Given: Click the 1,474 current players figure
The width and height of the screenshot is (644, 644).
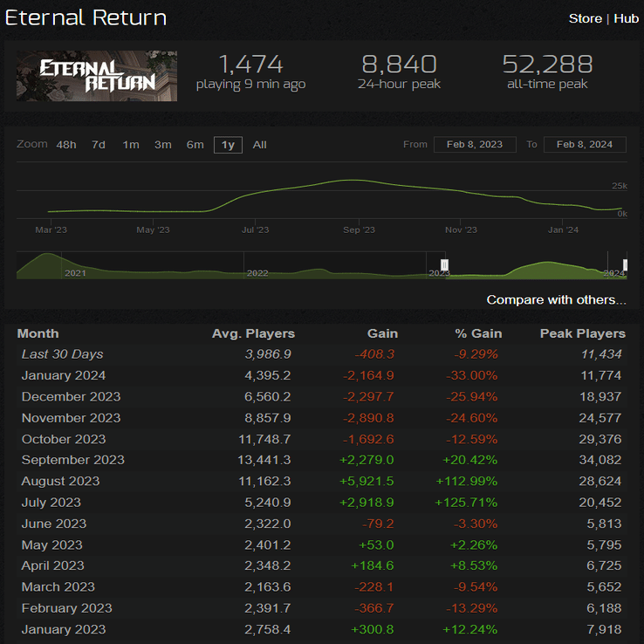Looking at the screenshot, I should (x=251, y=65).
